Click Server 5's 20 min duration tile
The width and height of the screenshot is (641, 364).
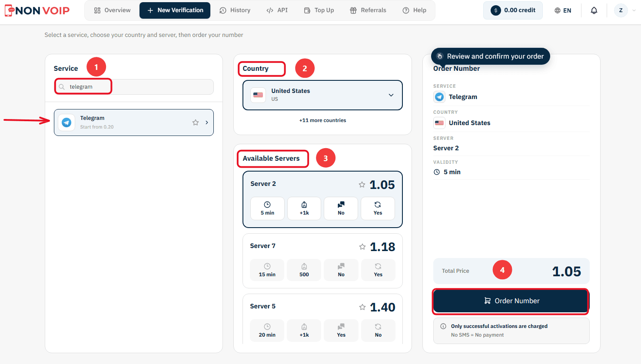coord(267,331)
